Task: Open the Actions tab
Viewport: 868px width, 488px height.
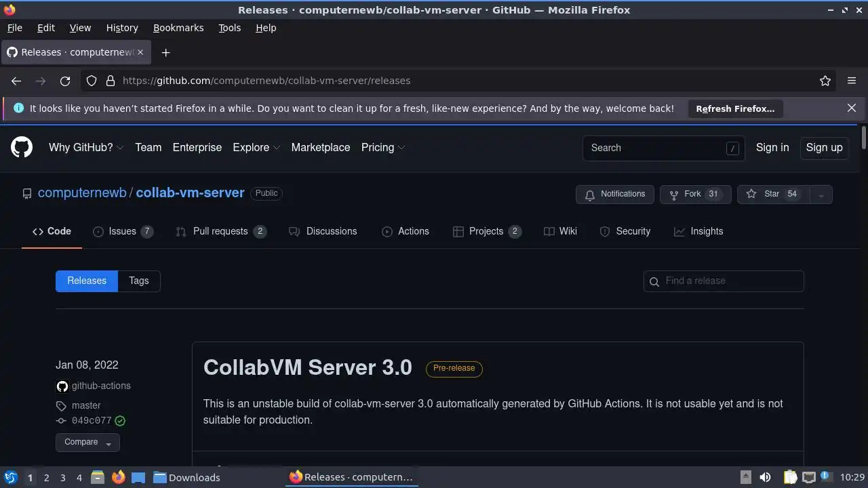Action: point(406,232)
